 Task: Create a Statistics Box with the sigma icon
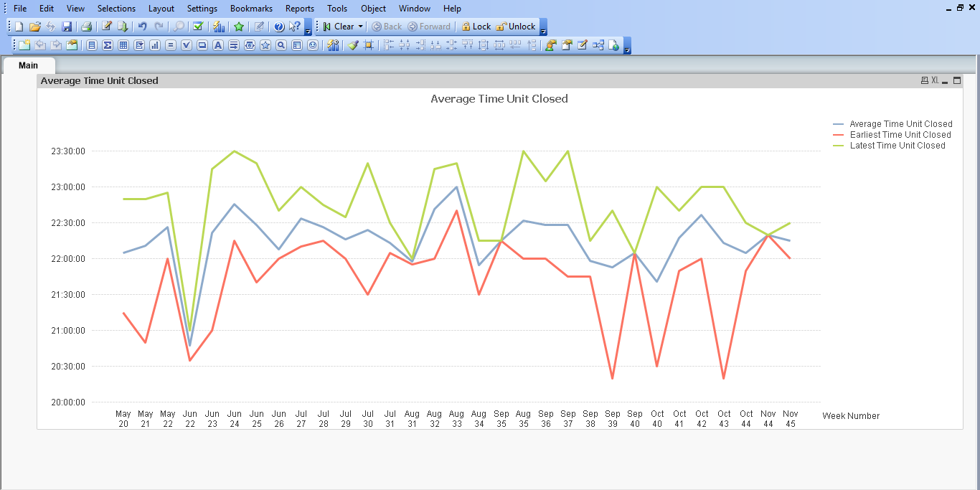tap(108, 45)
